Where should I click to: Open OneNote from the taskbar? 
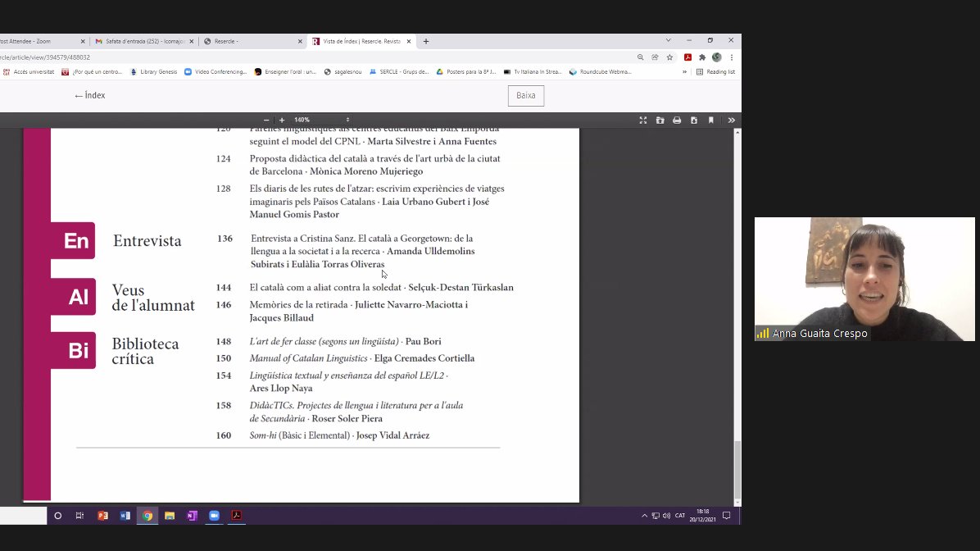coord(192,516)
